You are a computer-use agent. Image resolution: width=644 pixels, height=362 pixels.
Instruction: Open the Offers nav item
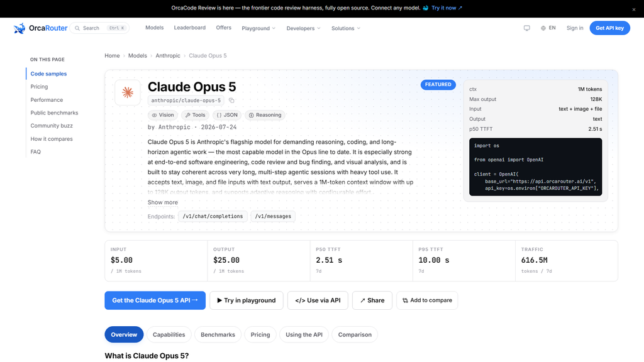click(x=224, y=28)
